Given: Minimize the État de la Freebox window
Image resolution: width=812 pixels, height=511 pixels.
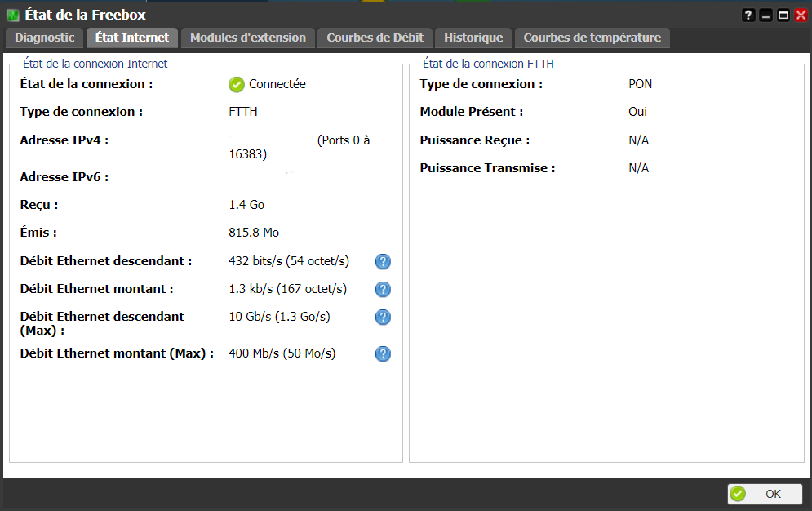Looking at the screenshot, I should pyautogui.click(x=766, y=15).
